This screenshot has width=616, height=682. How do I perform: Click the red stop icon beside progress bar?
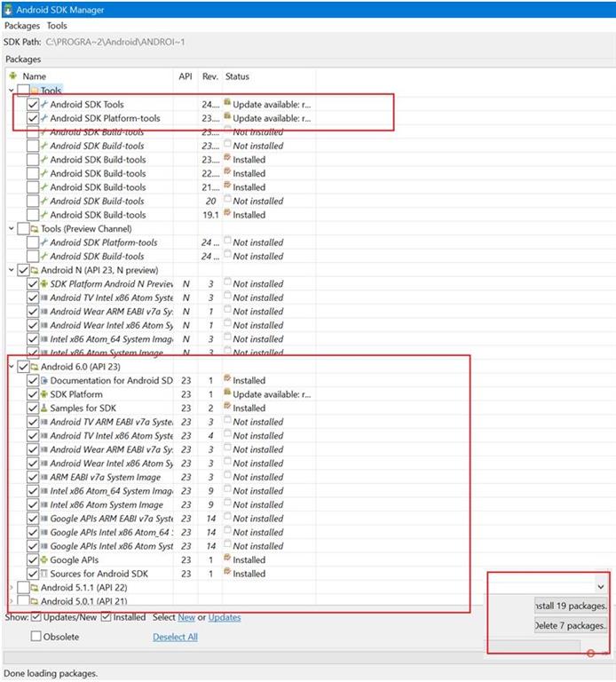(590, 654)
